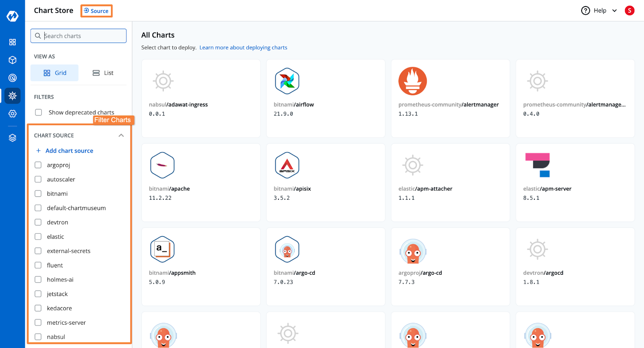Check the argoproj chart source filter
This screenshot has height=348, width=644.
pos(38,165)
